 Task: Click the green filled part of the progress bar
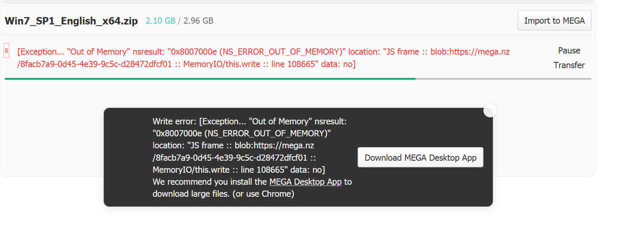[210, 78]
